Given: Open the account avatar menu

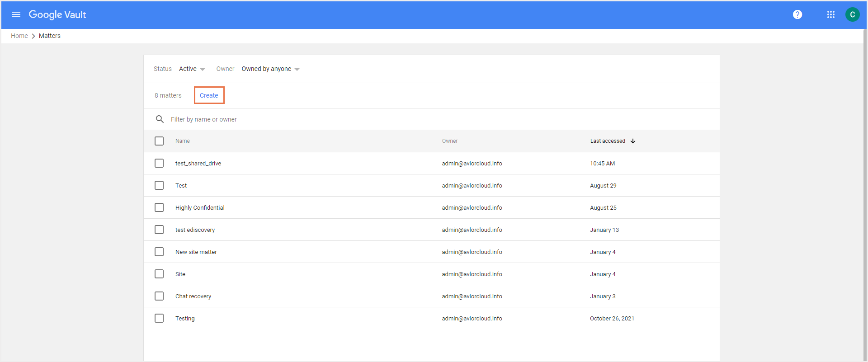Looking at the screenshot, I should 852,14.
